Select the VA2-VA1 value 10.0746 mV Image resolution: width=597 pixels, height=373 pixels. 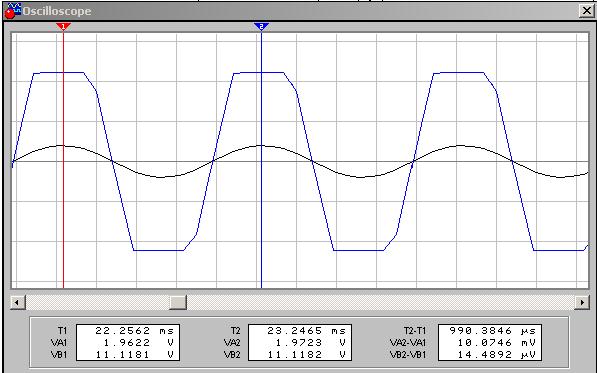point(496,343)
